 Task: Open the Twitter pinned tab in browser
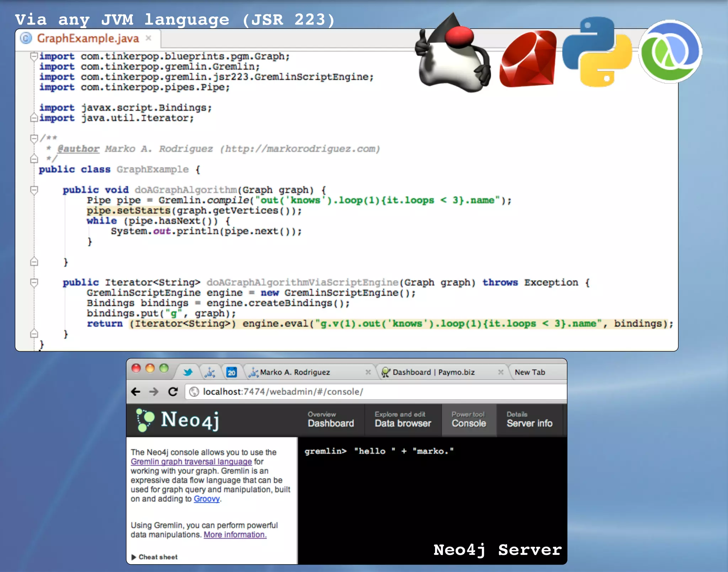(x=188, y=372)
